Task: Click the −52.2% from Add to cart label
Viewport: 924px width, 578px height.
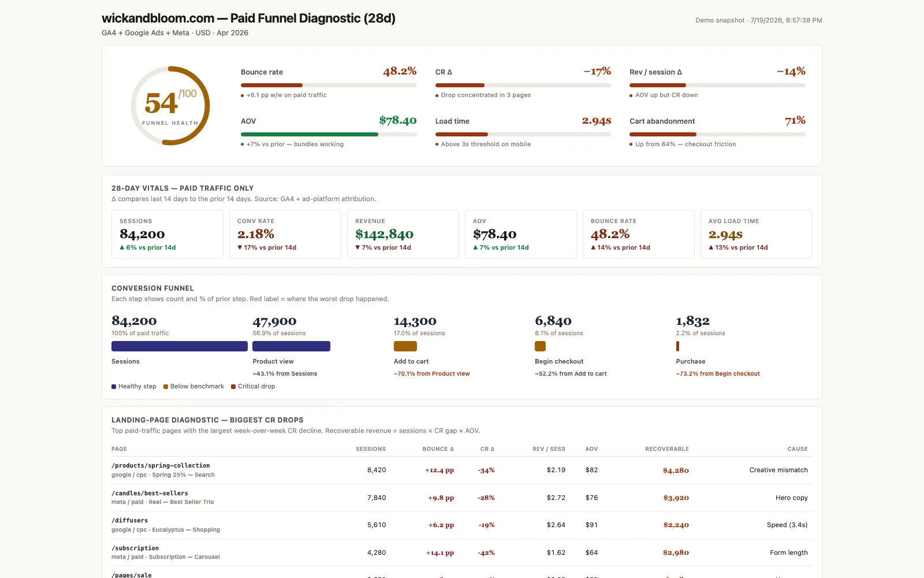Action: [x=571, y=374]
